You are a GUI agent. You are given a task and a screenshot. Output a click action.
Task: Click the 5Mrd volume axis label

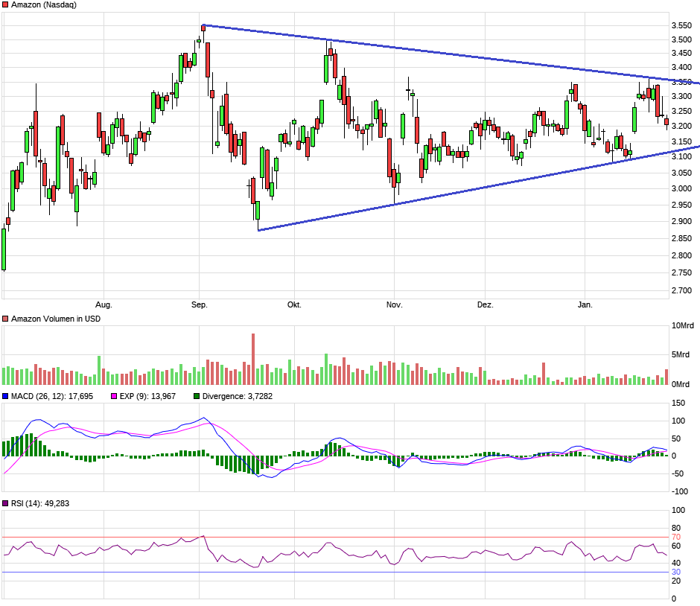tap(681, 355)
